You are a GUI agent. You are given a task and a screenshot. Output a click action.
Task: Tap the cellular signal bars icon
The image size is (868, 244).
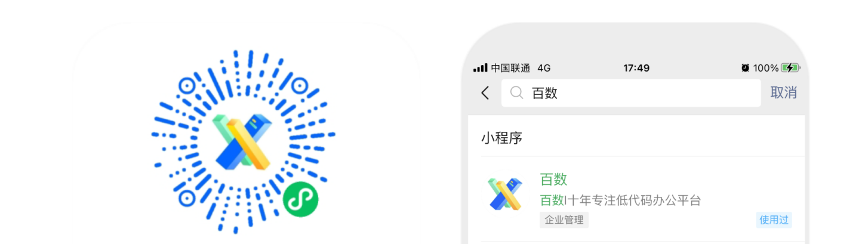click(x=480, y=68)
